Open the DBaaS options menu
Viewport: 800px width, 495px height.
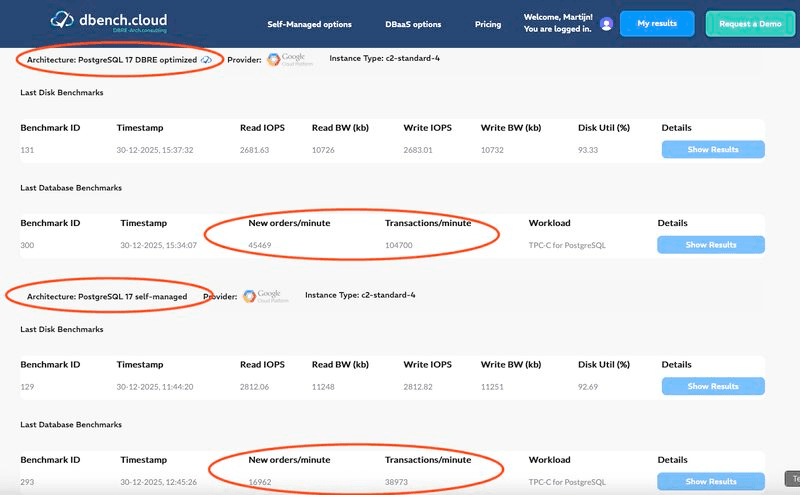(414, 24)
